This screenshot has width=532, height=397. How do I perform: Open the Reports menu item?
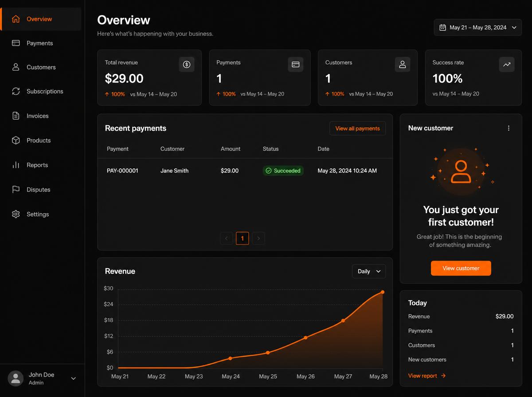(x=41, y=165)
